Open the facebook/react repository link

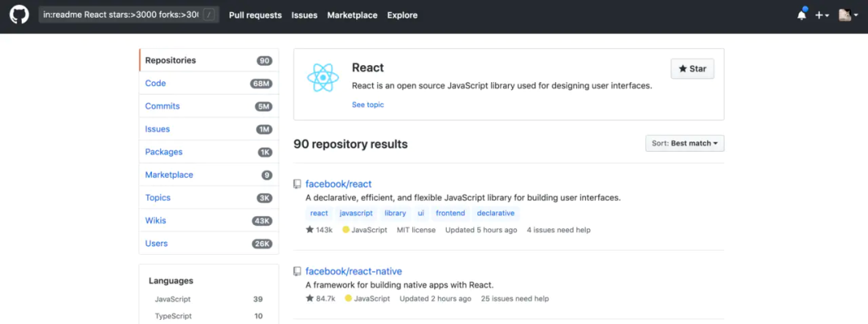click(338, 184)
